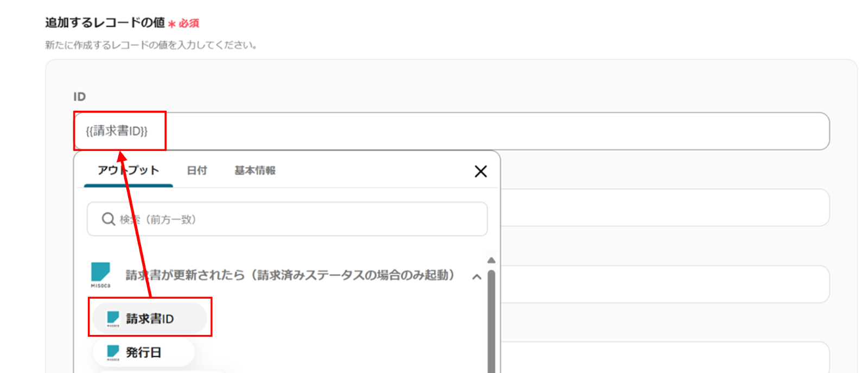Switch to the 日付 tab
Screen dimensions: 868x373
(x=197, y=170)
